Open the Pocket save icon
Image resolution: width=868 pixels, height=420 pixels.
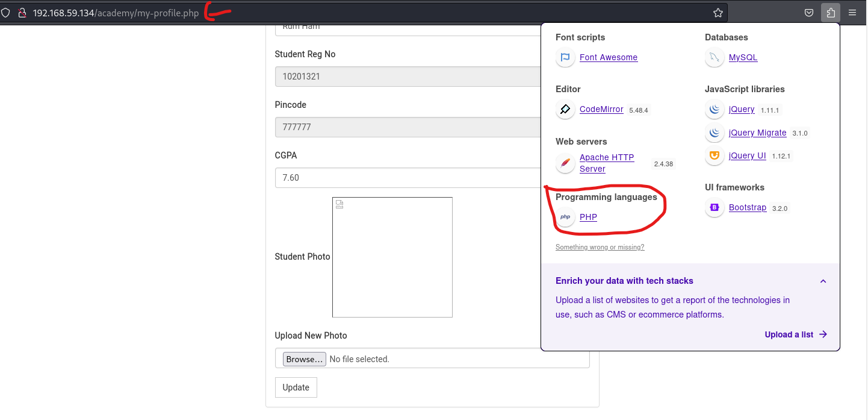[x=810, y=13]
